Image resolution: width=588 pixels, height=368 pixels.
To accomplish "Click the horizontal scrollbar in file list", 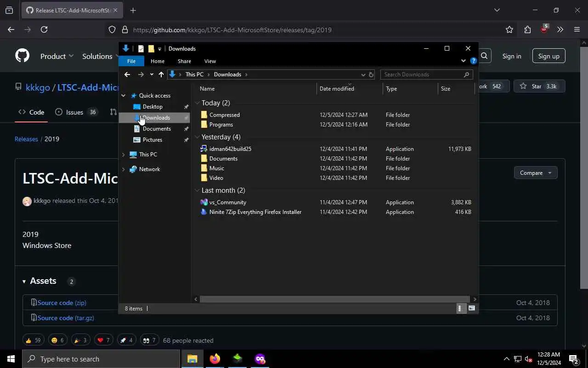I will coord(335,299).
